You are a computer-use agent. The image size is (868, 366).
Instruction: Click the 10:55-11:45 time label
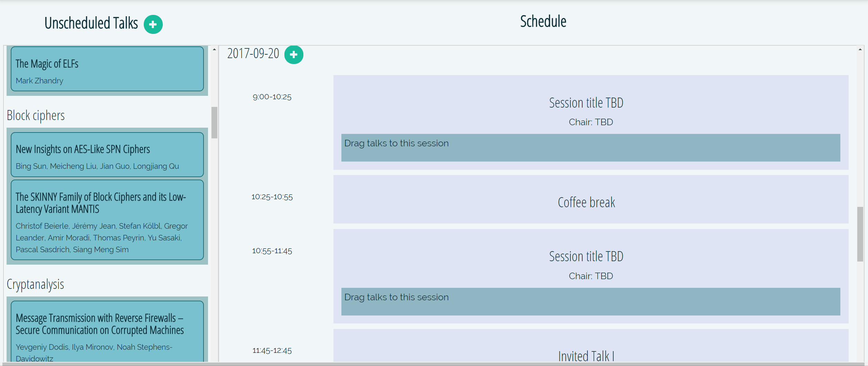click(272, 251)
